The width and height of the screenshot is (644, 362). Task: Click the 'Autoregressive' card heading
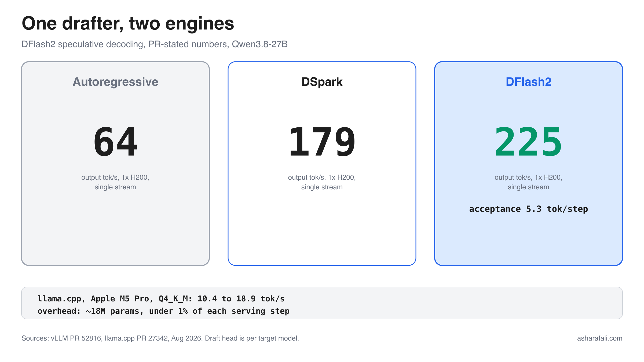pyautogui.click(x=115, y=82)
